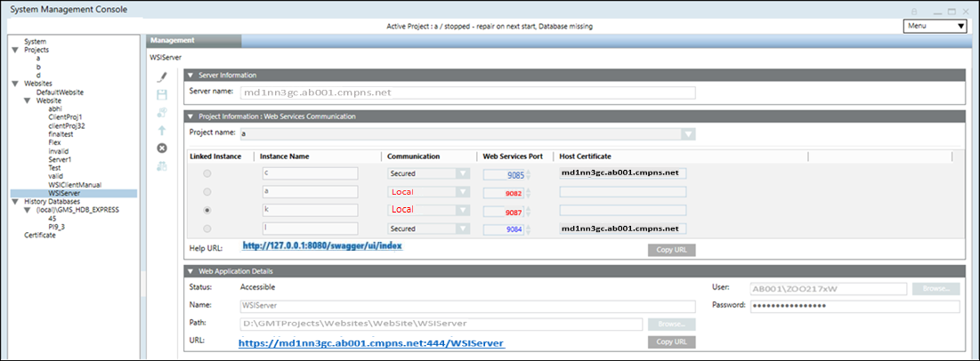Select linked instance radio for instance c
Screen dimensions: 980x361
207,173
